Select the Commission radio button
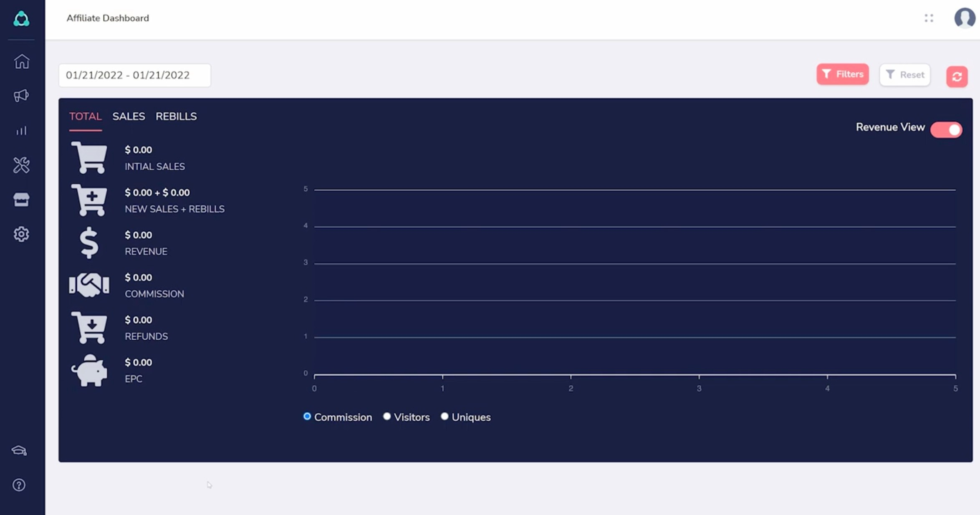 click(x=307, y=417)
